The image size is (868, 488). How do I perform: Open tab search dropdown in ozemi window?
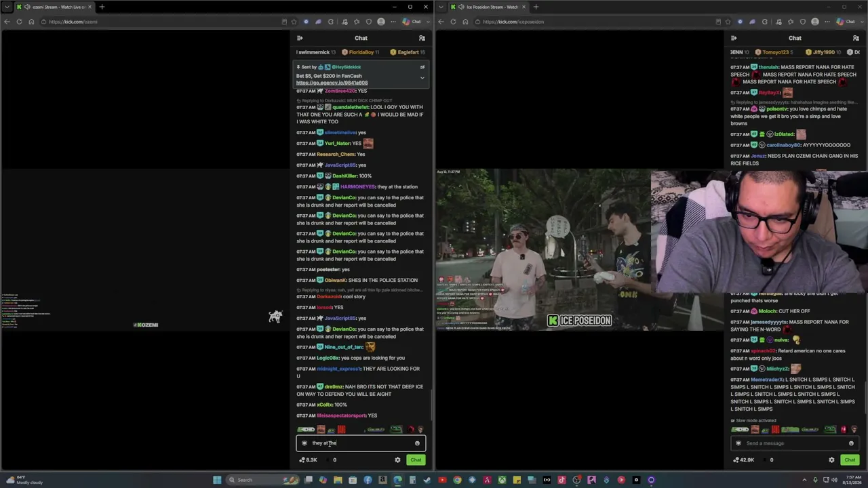tap(7, 7)
